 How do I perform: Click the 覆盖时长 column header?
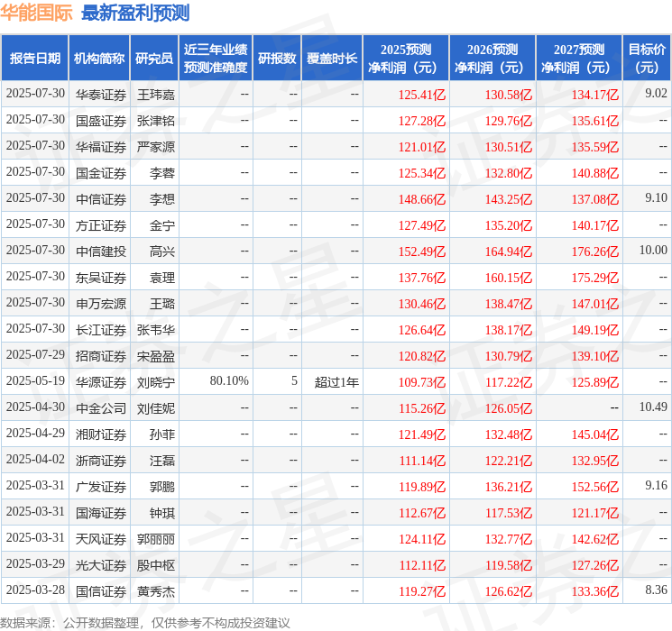(332, 59)
